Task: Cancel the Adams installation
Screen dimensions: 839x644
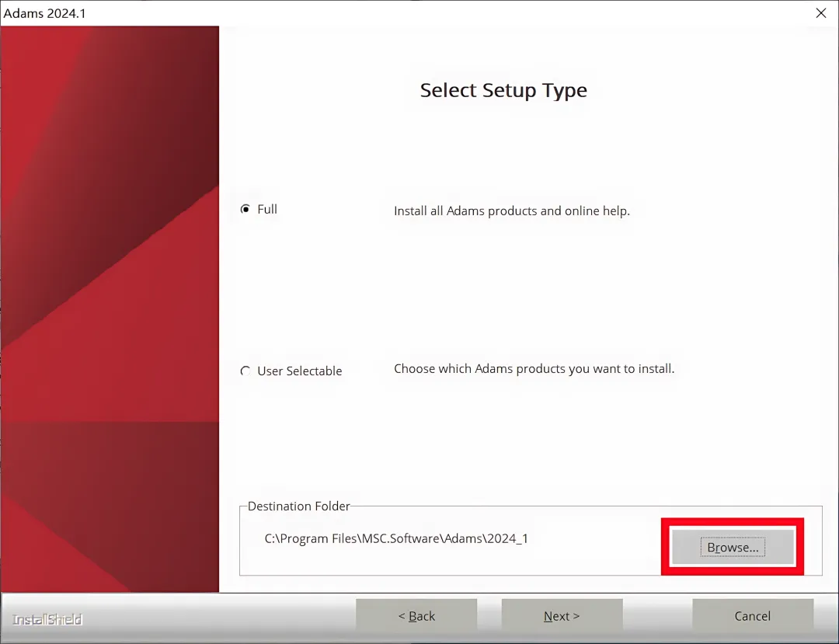Action: [752, 616]
